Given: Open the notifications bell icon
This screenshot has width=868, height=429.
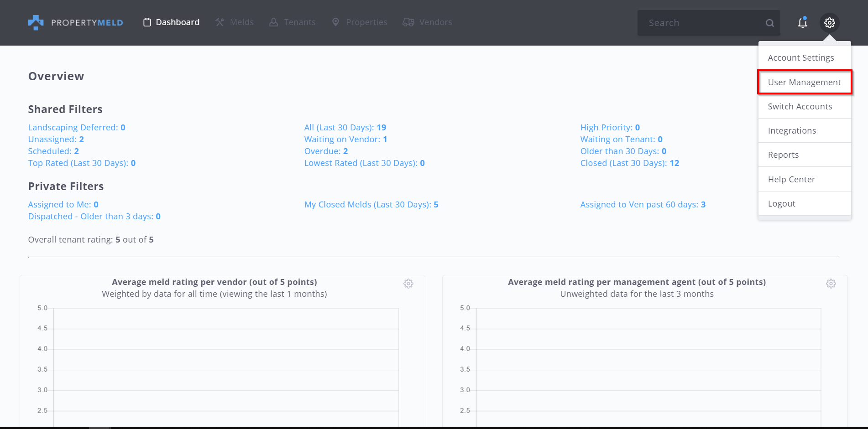Looking at the screenshot, I should tap(802, 22).
